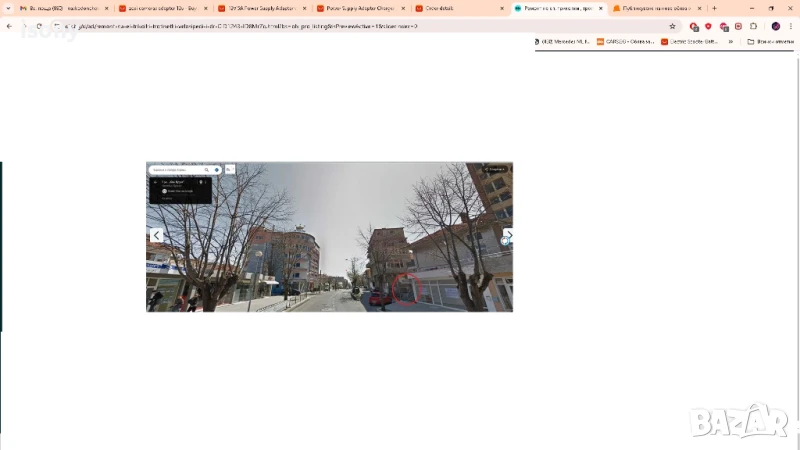
Task: Open the CARSGO bookmark
Action: pyautogui.click(x=625, y=42)
